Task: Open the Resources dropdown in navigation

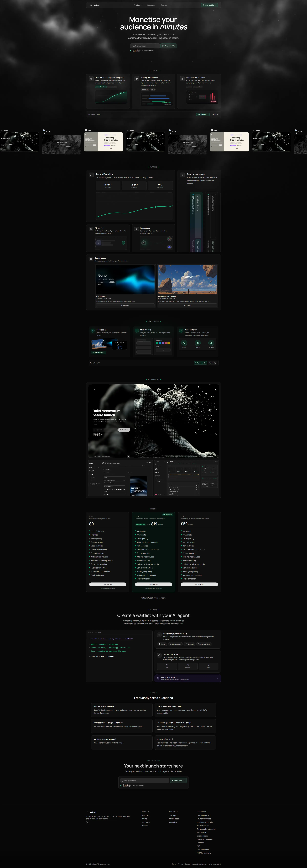Action: [152, 5]
